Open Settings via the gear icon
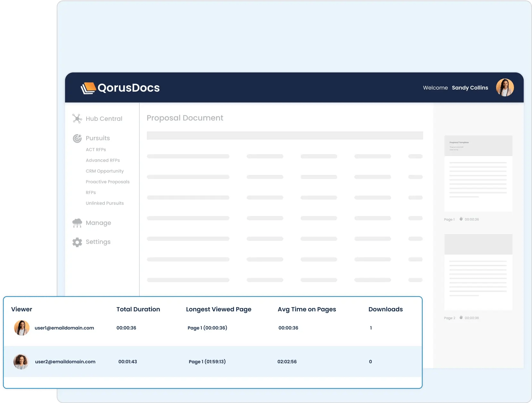The width and height of the screenshot is (532, 403). (x=77, y=242)
